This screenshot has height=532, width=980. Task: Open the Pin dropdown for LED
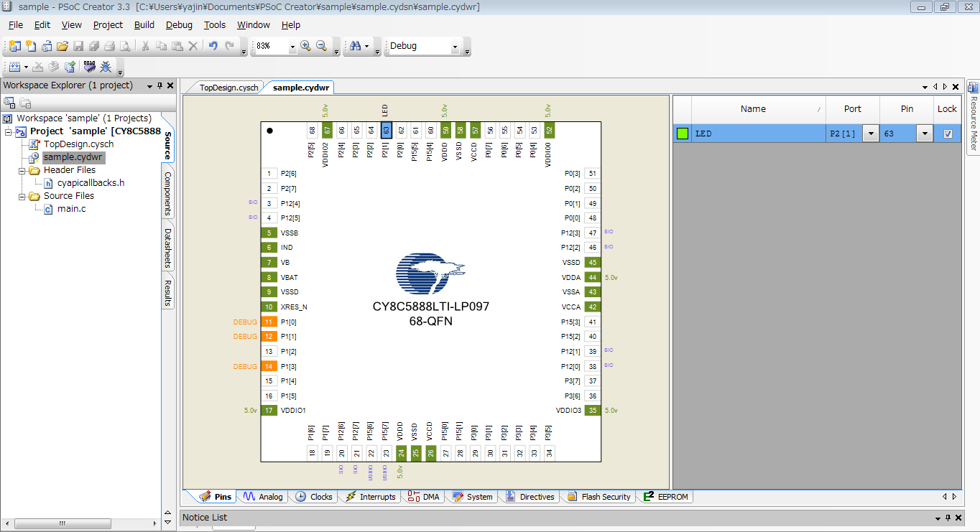(924, 134)
